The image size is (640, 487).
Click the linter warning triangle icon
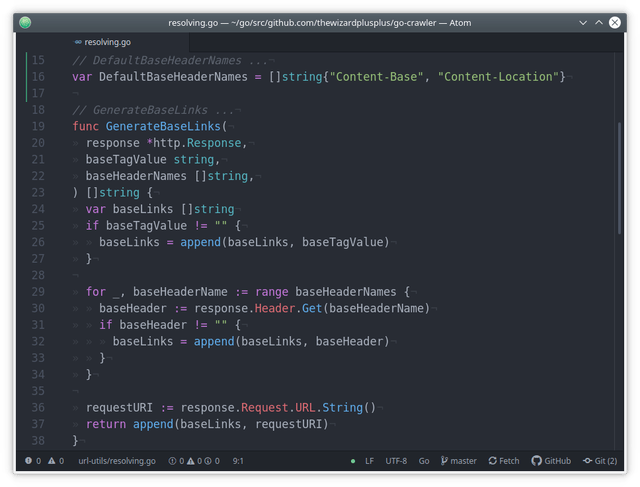pyautogui.click(x=51, y=460)
